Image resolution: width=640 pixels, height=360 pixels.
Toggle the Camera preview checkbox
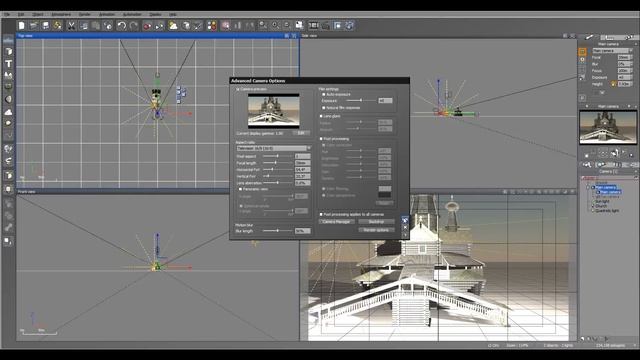click(x=238, y=89)
